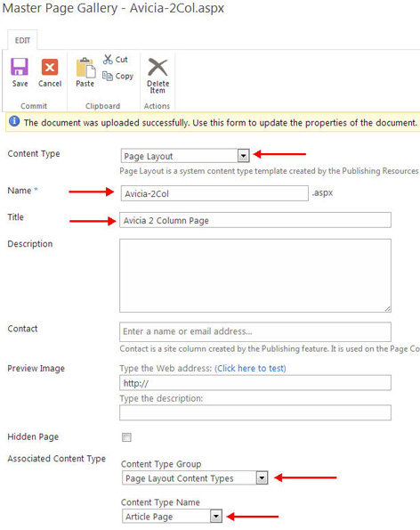Click the Description box resize handle
The height and width of the screenshot is (530, 420).
click(x=387, y=308)
